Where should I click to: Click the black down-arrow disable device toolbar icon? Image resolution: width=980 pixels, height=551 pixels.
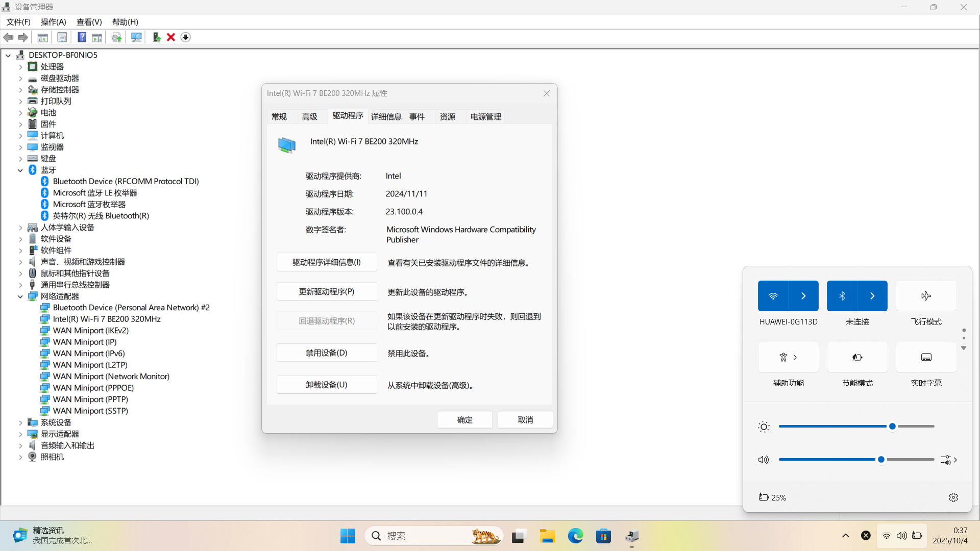(186, 37)
